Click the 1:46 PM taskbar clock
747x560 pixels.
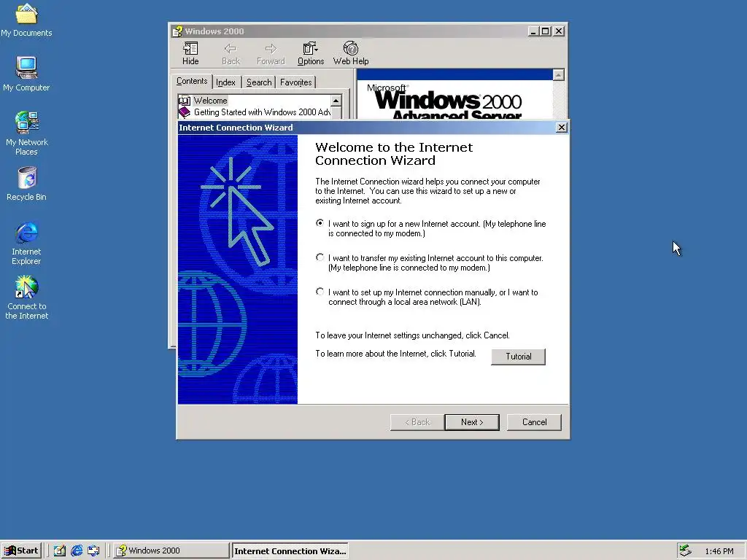click(x=719, y=551)
